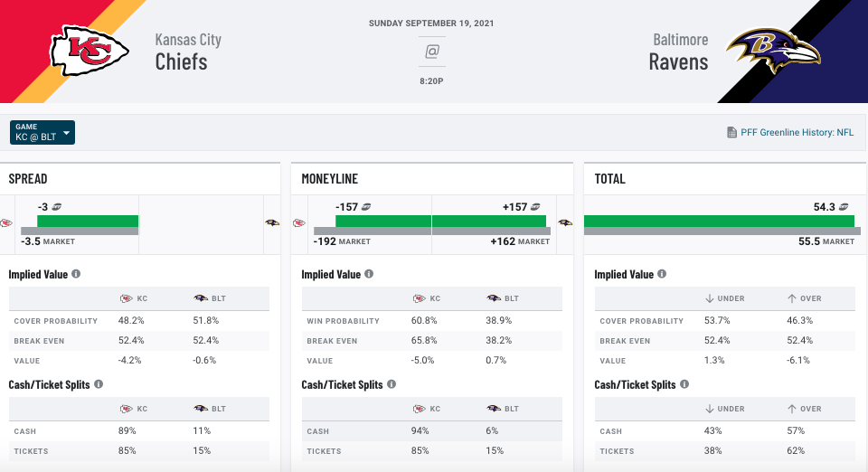
Task: Click Total Under cash 43%
Action: click(x=712, y=430)
